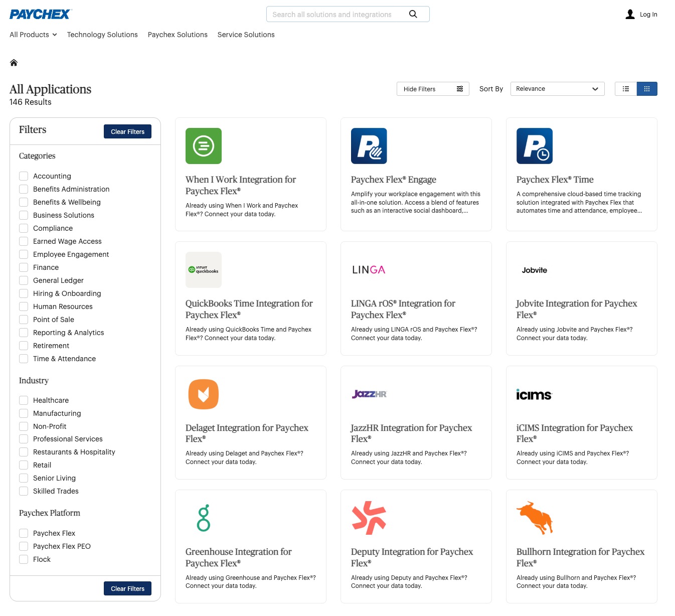The image size is (675, 616).
Task: Click the Bullhorn bull logo
Action: click(x=534, y=518)
